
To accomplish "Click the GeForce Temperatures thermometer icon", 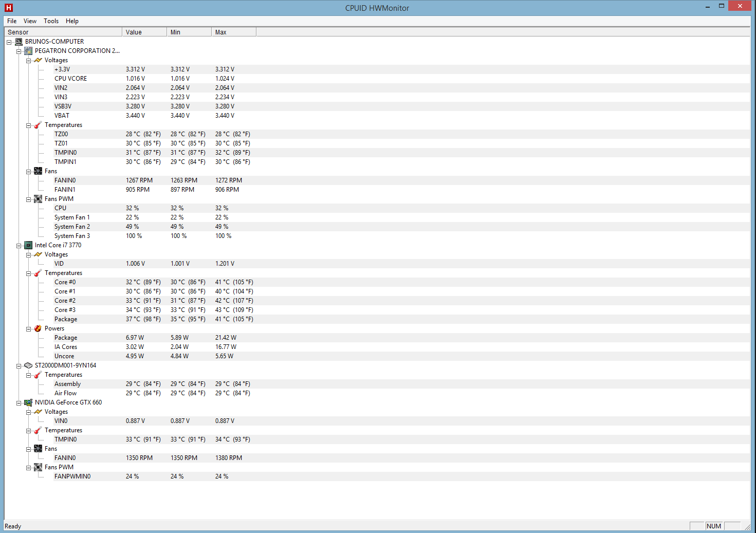I will [38, 430].
